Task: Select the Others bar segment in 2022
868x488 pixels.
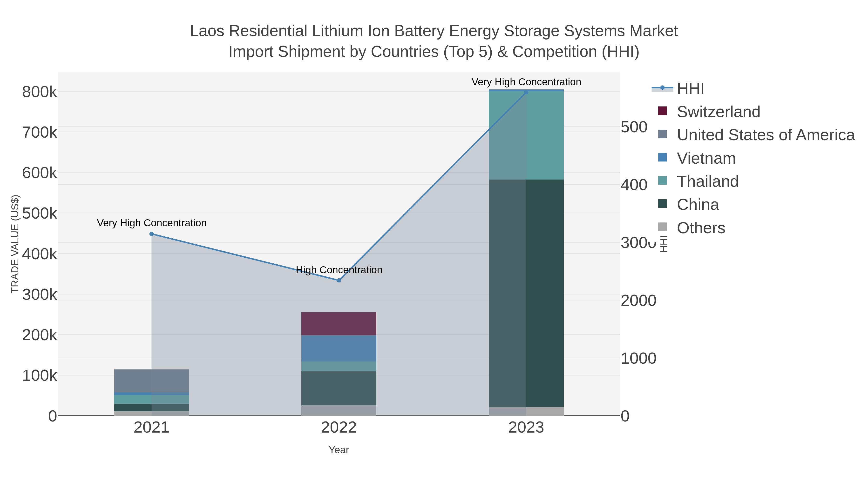Action: (339, 410)
